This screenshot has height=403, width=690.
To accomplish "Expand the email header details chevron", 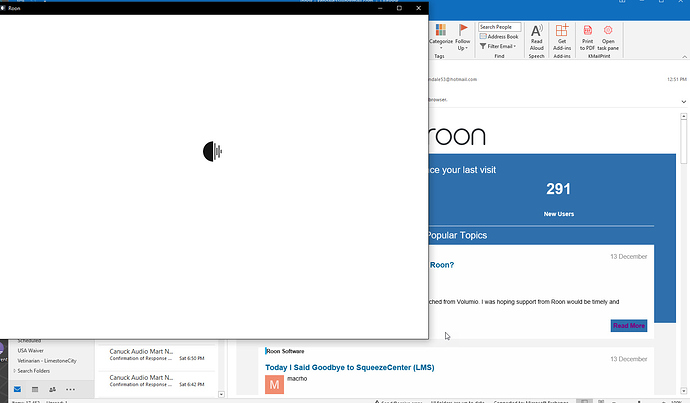I will (683, 102).
